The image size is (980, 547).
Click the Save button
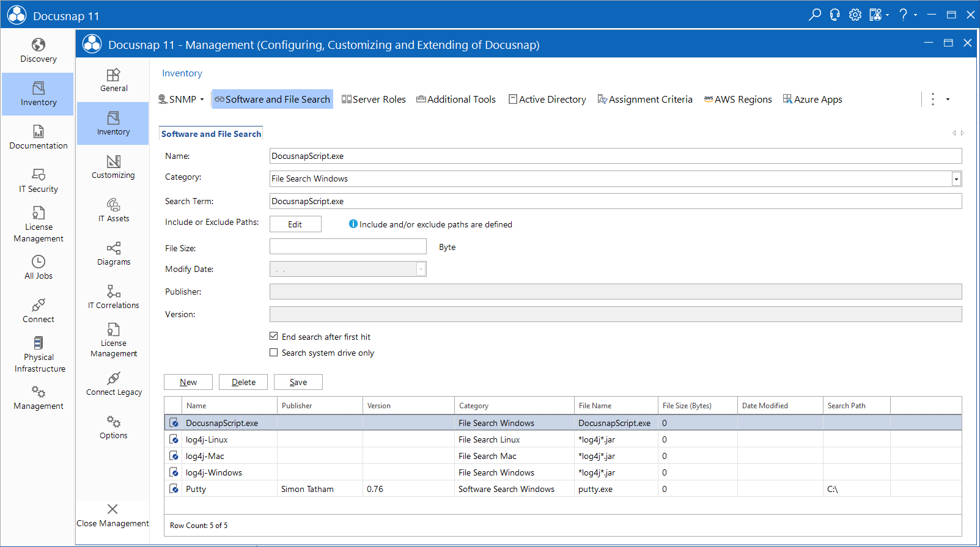pyautogui.click(x=298, y=382)
